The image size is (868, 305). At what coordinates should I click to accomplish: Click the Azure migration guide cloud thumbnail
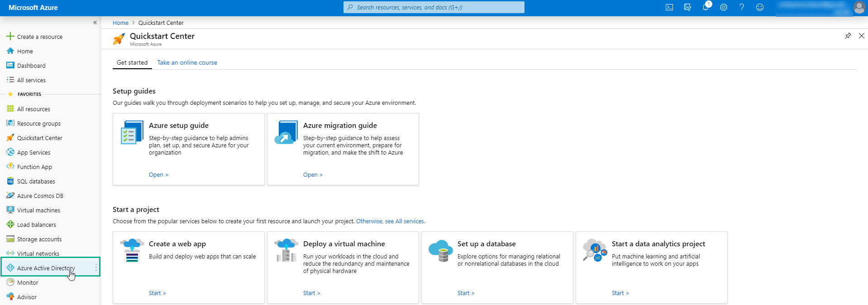(x=286, y=133)
